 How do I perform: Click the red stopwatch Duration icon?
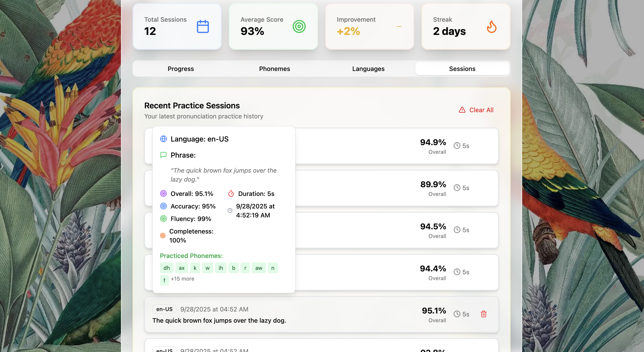pos(231,194)
